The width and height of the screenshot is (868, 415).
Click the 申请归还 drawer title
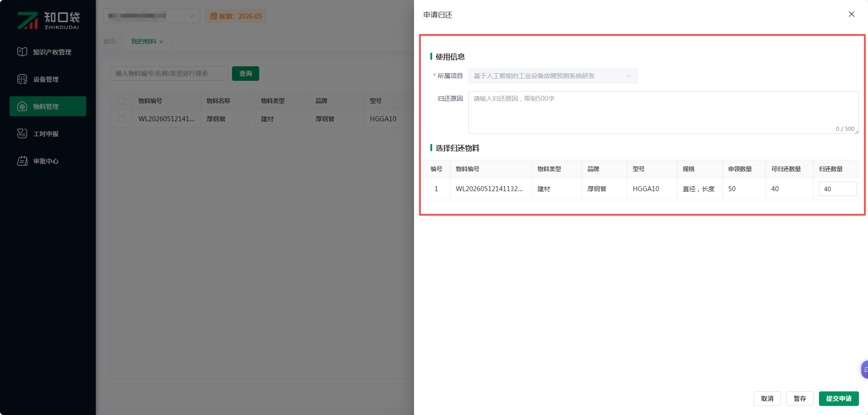click(438, 15)
